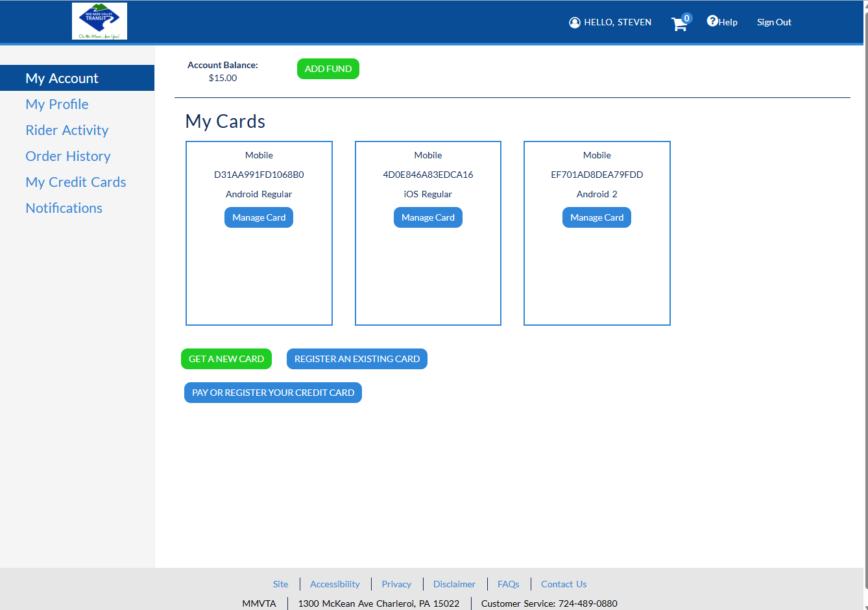Viewport: 868px width, 610px height.
Task: Manage the Android 2 card
Action: [x=597, y=217]
